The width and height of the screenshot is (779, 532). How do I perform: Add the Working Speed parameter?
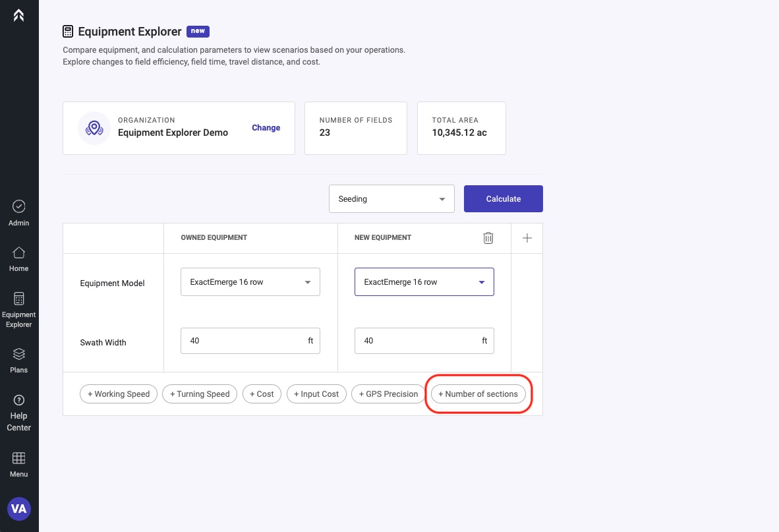pos(119,394)
